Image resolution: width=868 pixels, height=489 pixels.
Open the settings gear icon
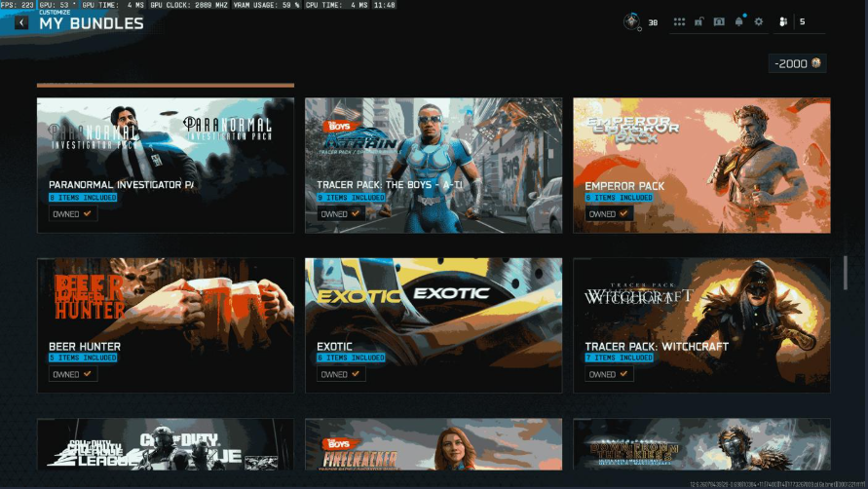click(758, 22)
